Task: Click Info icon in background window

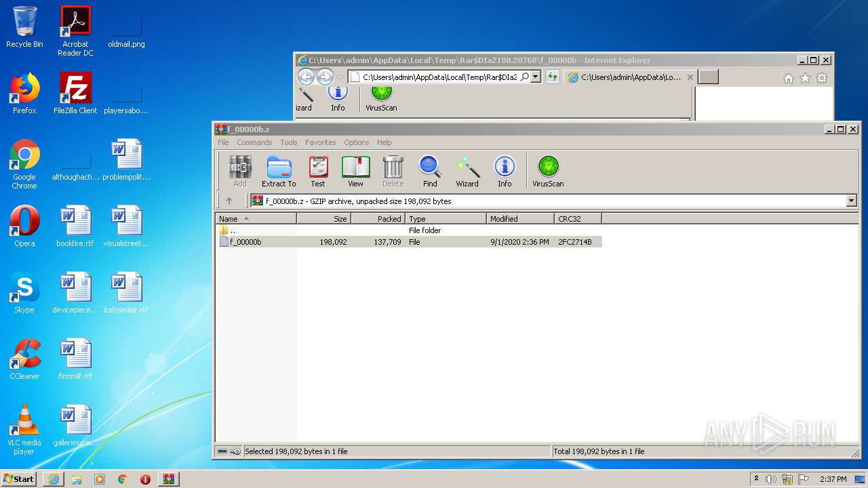Action: [x=338, y=99]
